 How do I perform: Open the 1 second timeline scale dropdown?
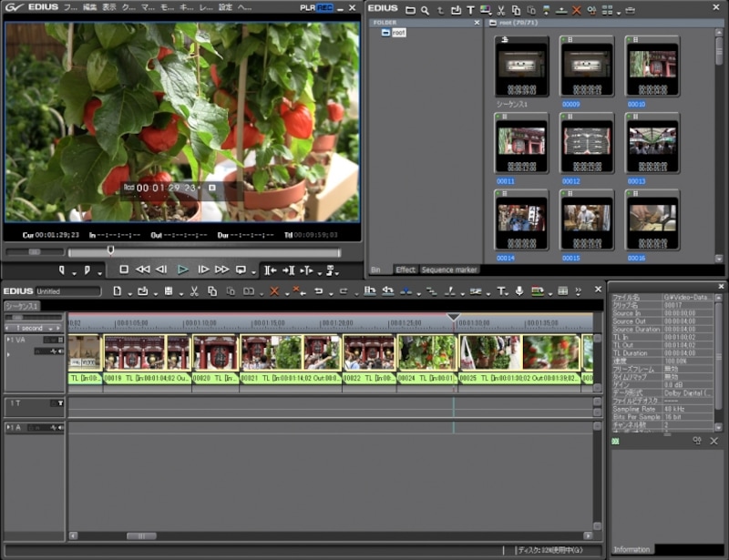(50, 329)
